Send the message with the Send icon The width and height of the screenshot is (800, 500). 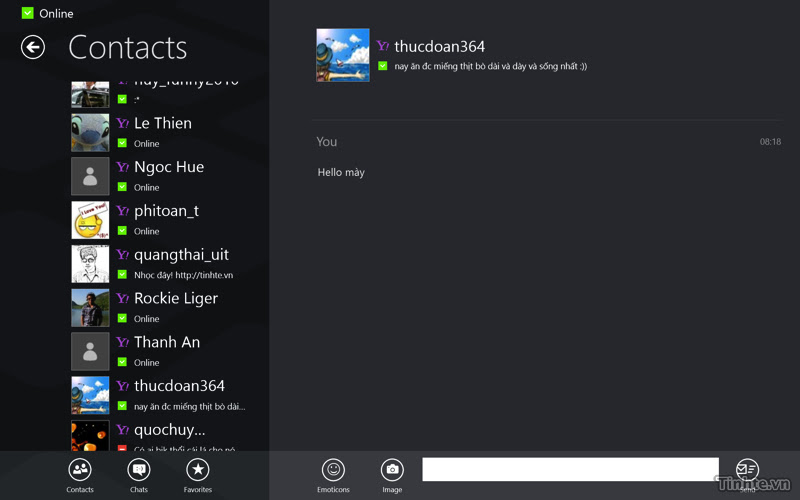point(747,471)
